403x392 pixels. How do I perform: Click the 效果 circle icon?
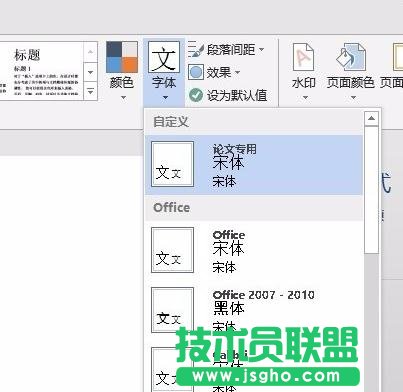click(196, 72)
